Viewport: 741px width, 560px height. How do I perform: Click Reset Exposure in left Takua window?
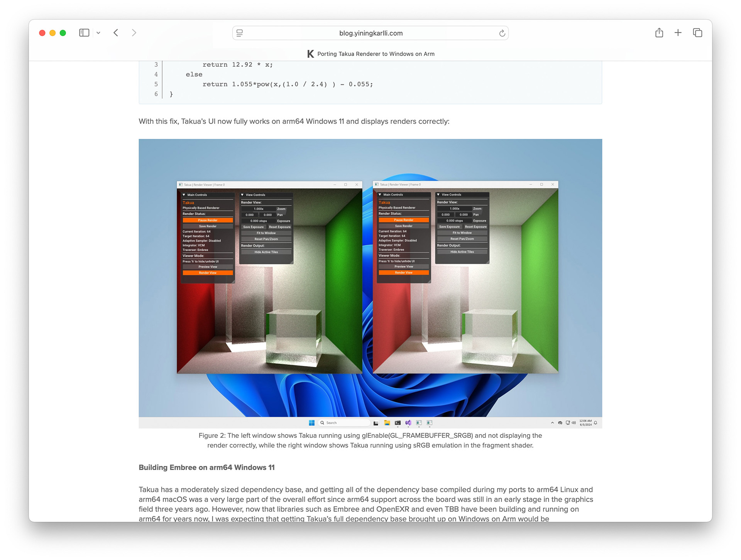click(280, 227)
